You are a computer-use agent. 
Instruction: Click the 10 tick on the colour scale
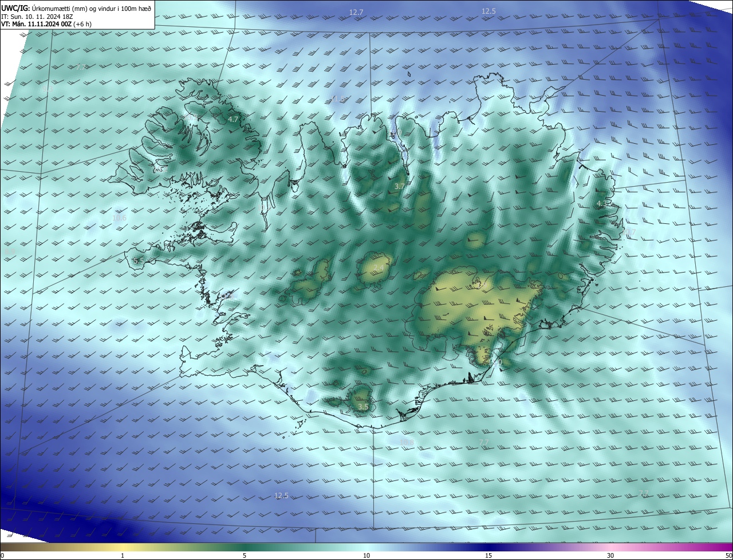366,555
